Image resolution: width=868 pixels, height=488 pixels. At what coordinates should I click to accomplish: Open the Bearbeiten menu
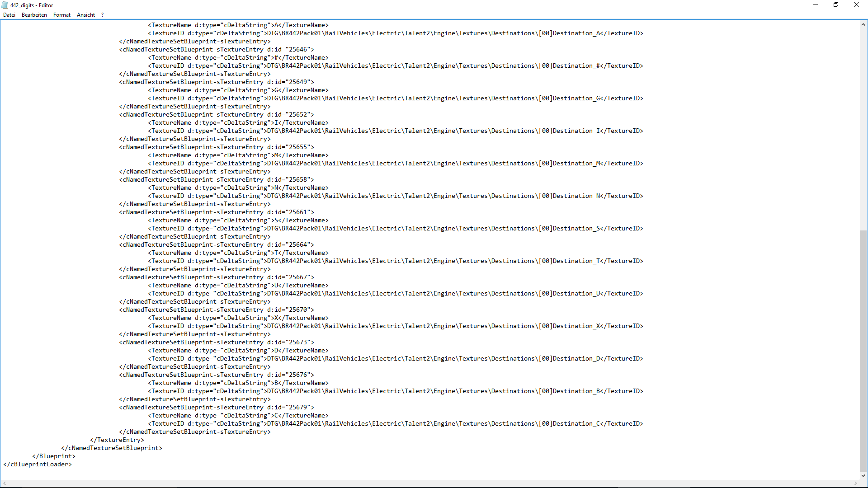point(34,15)
